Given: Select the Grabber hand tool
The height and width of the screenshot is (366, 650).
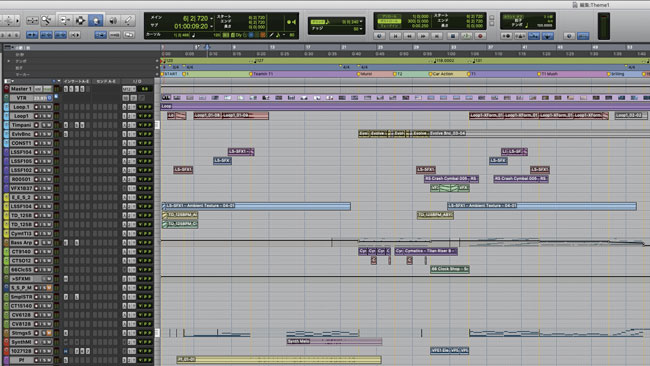Looking at the screenshot, I should pos(95,20).
